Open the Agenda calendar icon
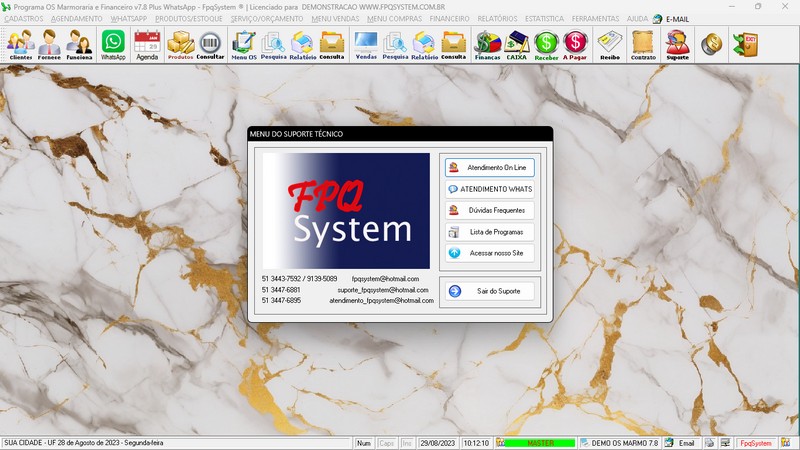Image resolution: width=800 pixels, height=450 pixels. pos(147,44)
